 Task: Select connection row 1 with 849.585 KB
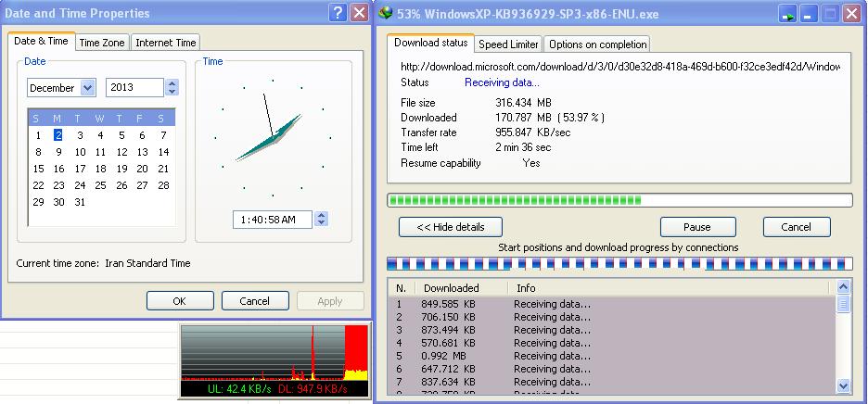[x=611, y=304]
